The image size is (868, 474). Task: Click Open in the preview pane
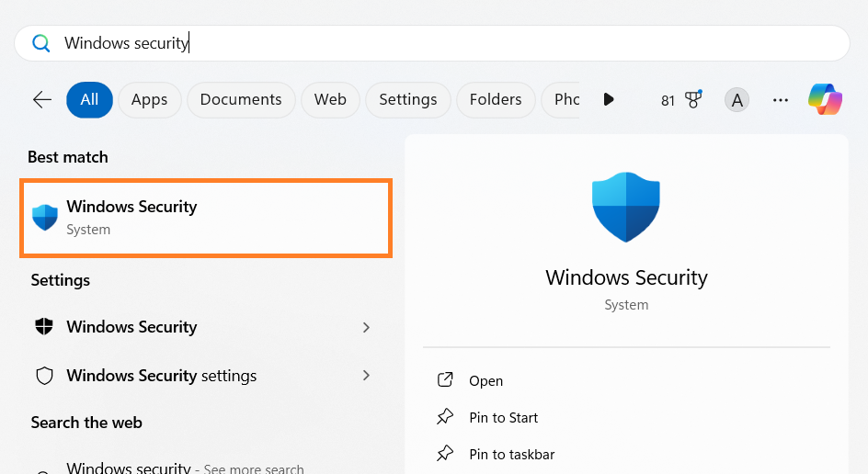[485, 380]
